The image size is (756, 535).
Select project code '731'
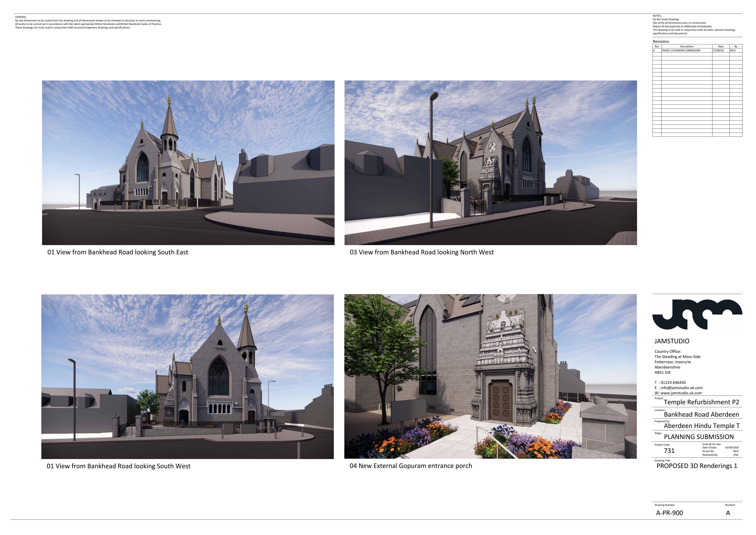[669, 451]
